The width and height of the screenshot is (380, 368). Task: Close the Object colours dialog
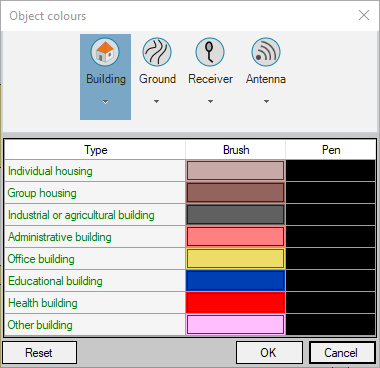(x=364, y=15)
